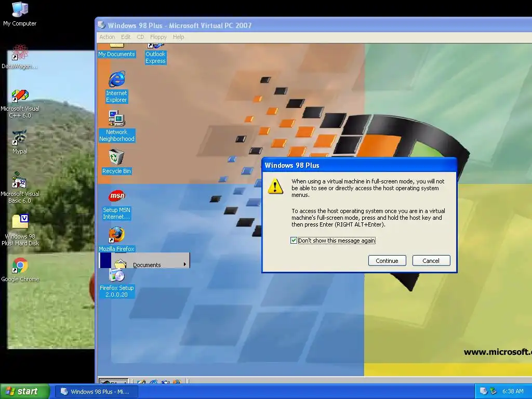Image resolution: width=532 pixels, height=399 pixels.
Task: Open the Action menu
Action: point(107,37)
